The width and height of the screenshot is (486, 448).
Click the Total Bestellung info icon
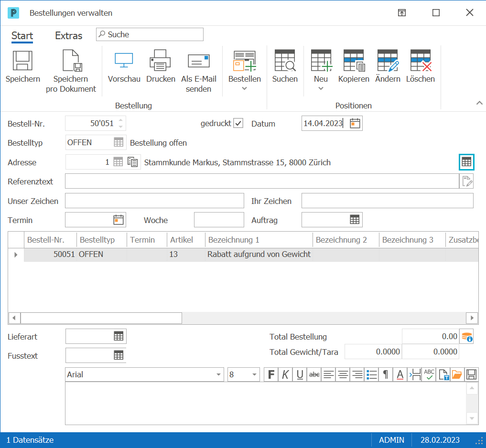coord(467,337)
